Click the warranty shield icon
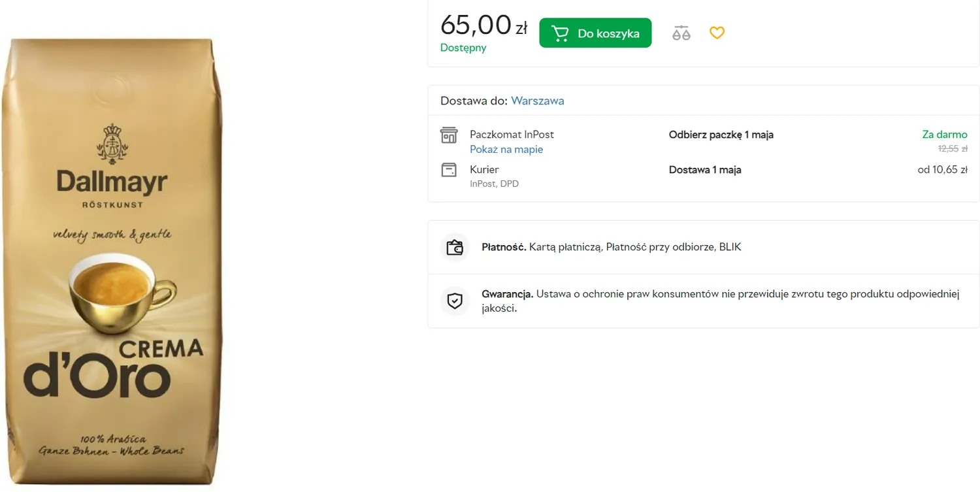980x492 pixels. (x=455, y=301)
